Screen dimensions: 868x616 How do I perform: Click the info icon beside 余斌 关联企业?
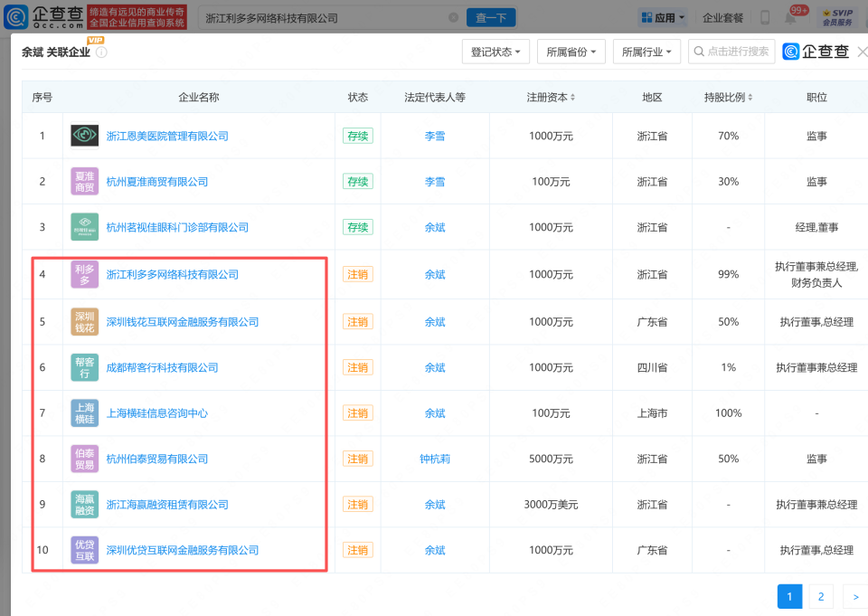(101, 52)
